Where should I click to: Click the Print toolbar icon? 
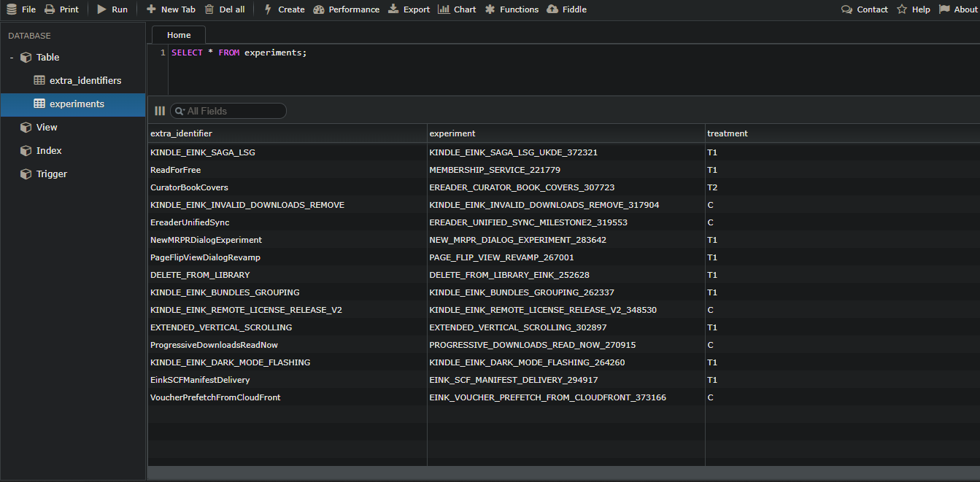point(50,9)
